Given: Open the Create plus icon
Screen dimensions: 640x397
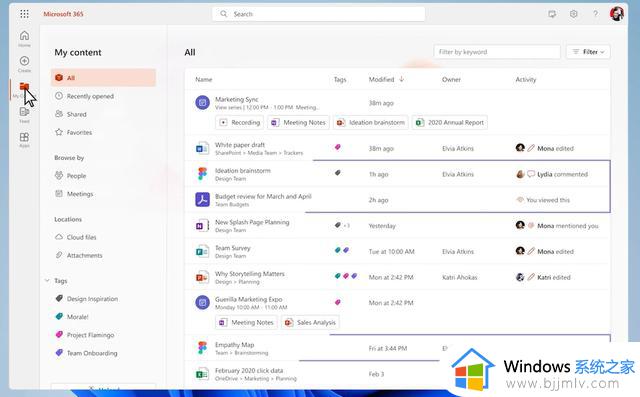Looking at the screenshot, I should (x=24, y=64).
